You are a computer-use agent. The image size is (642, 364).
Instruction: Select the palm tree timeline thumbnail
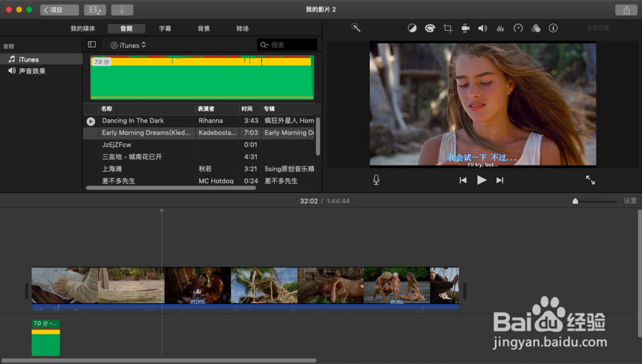point(264,286)
